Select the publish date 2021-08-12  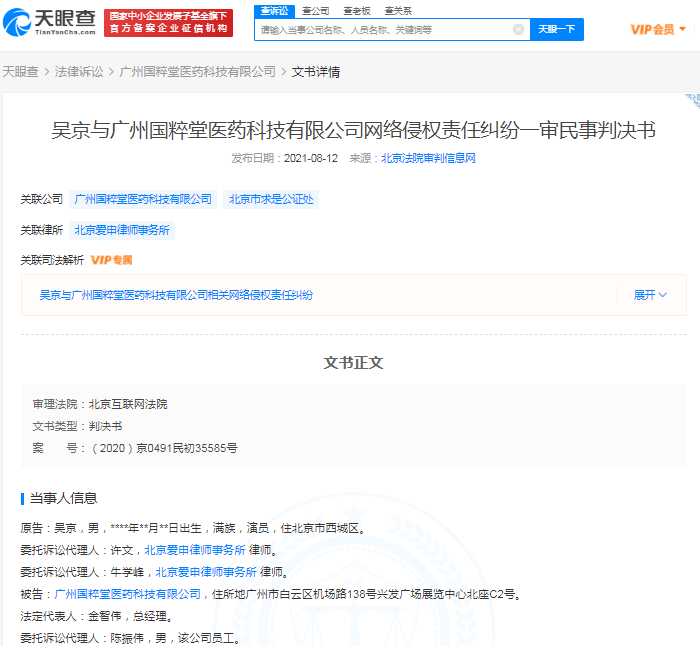click(311, 158)
